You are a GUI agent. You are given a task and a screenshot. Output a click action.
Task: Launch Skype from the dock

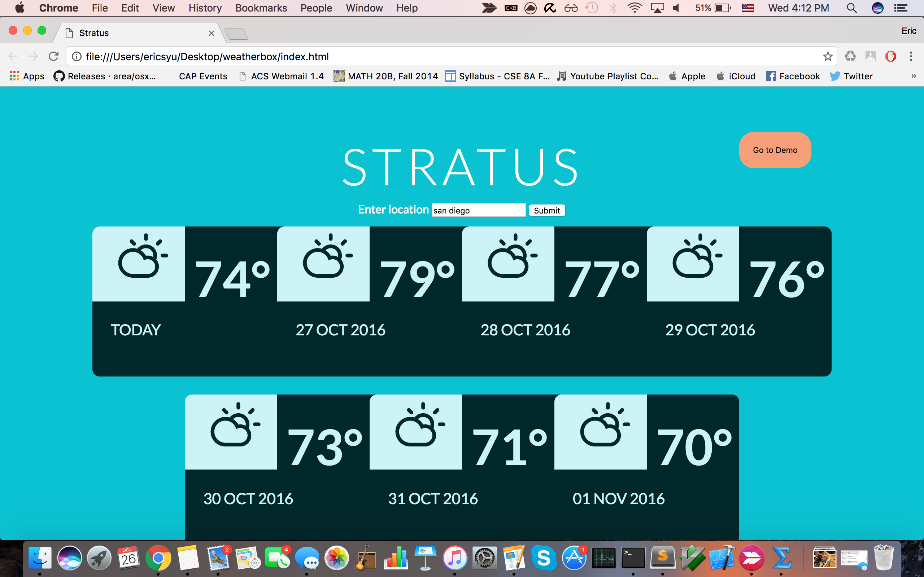click(543, 558)
